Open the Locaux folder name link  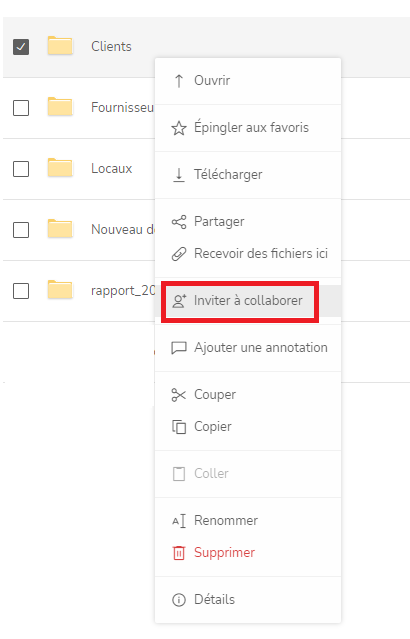coord(111,169)
